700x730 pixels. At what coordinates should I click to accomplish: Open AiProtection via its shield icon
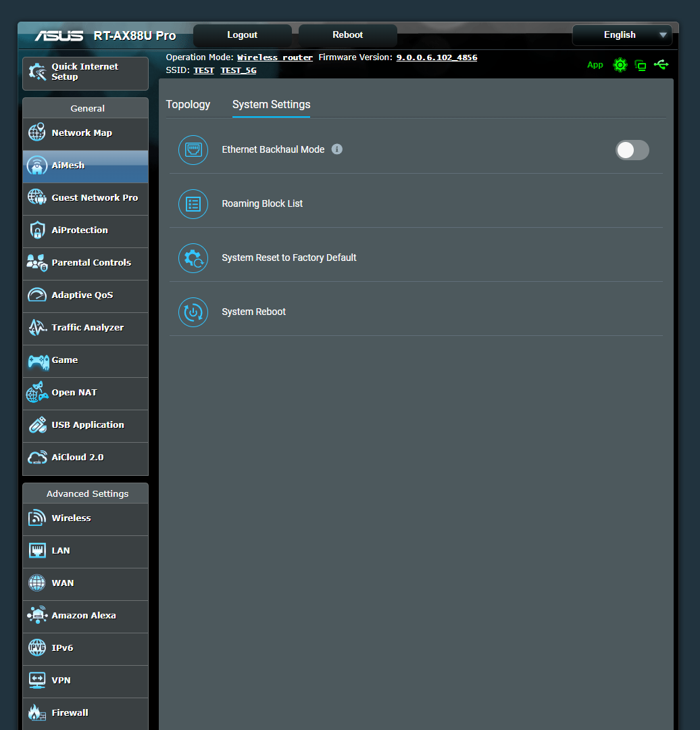click(x=37, y=230)
